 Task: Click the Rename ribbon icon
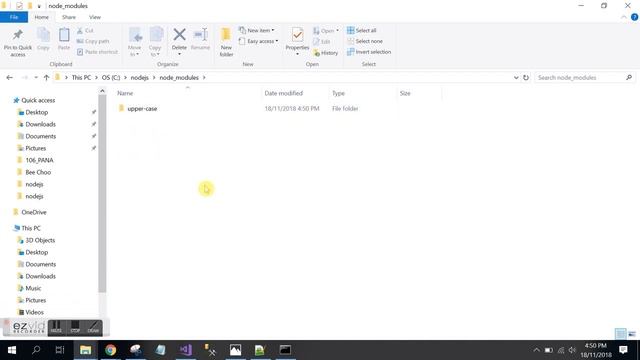pos(200,35)
